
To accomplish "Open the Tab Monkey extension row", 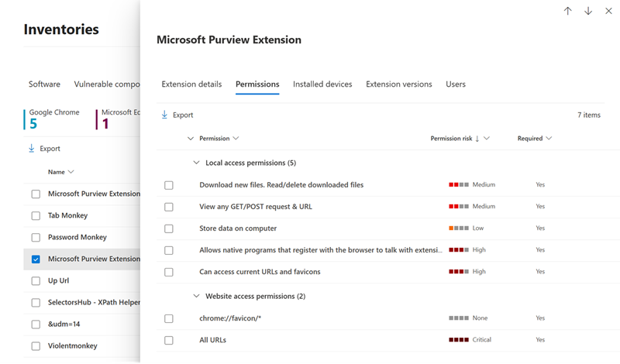I will coord(82,216).
